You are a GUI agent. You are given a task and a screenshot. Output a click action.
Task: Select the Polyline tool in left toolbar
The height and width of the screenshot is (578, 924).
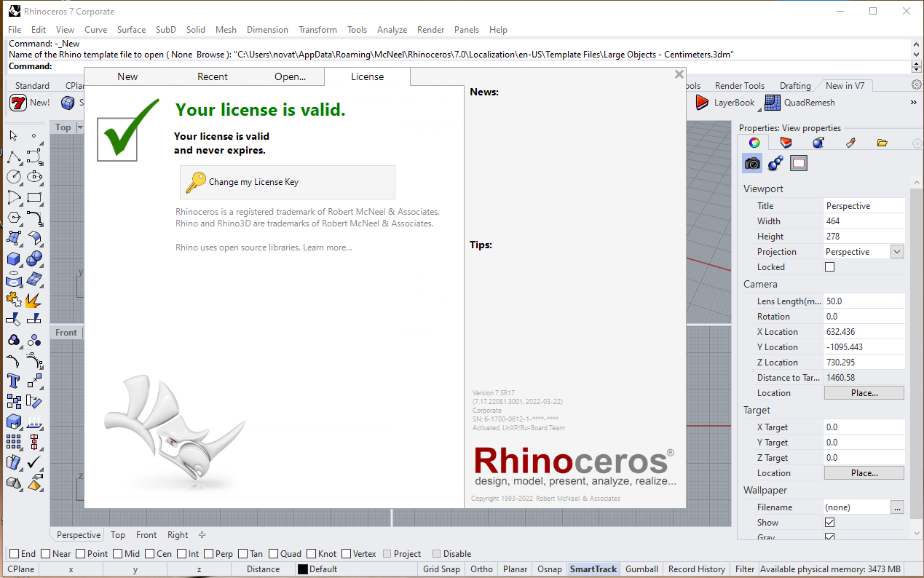(x=14, y=157)
